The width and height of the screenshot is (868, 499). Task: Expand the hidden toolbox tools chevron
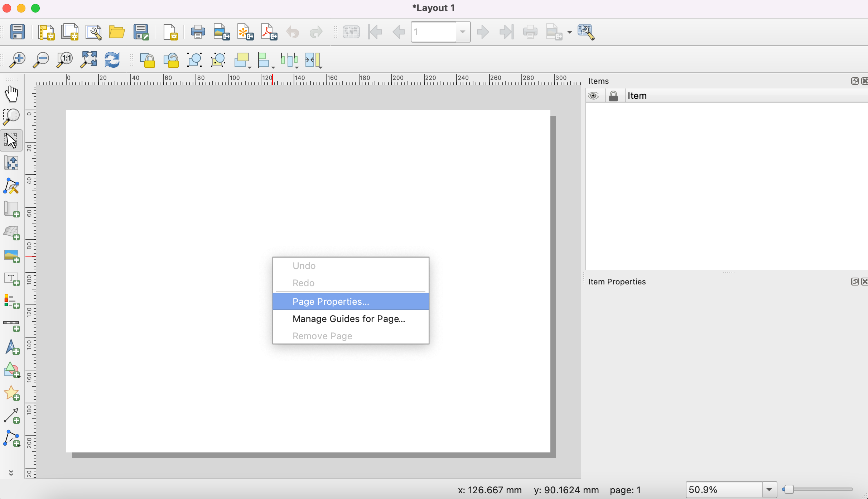click(x=11, y=473)
